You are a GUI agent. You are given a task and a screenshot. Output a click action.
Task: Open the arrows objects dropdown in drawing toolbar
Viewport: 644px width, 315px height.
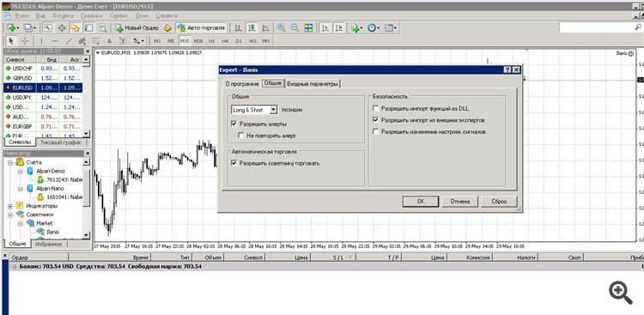[139, 40]
